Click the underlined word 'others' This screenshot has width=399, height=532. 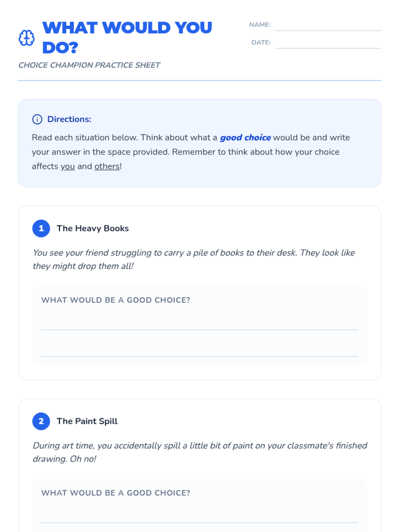point(107,166)
